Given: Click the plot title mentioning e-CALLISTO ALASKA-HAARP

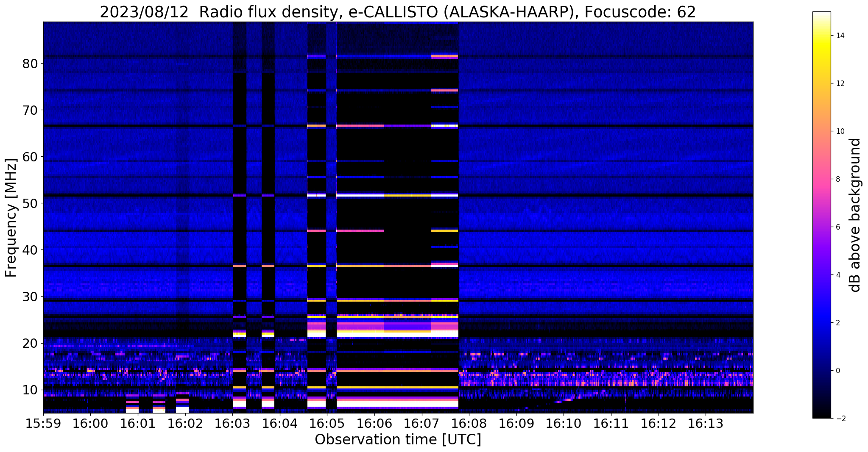Looking at the screenshot, I should pyautogui.click(x=398, y=12).
